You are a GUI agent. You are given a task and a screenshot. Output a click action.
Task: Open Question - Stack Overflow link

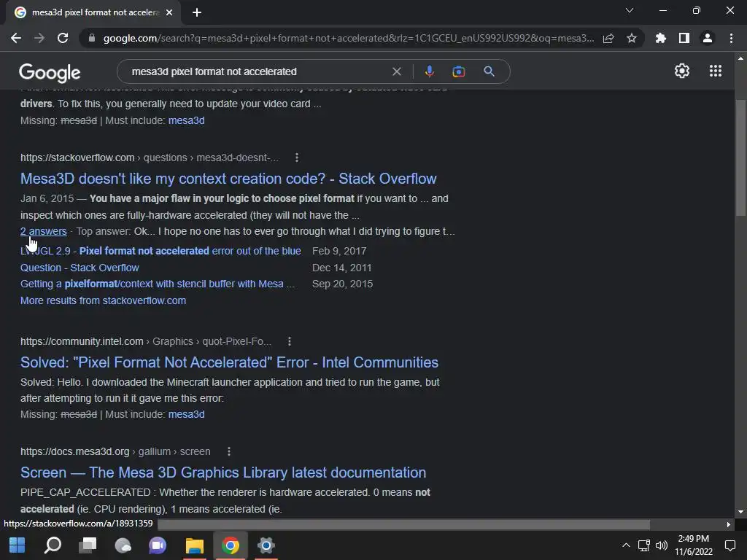80,268
